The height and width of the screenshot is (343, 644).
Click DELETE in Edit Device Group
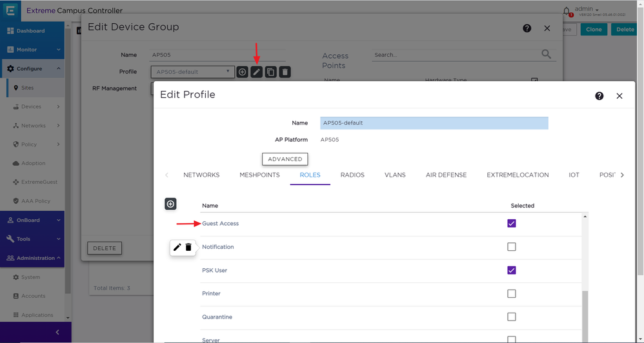105,248
